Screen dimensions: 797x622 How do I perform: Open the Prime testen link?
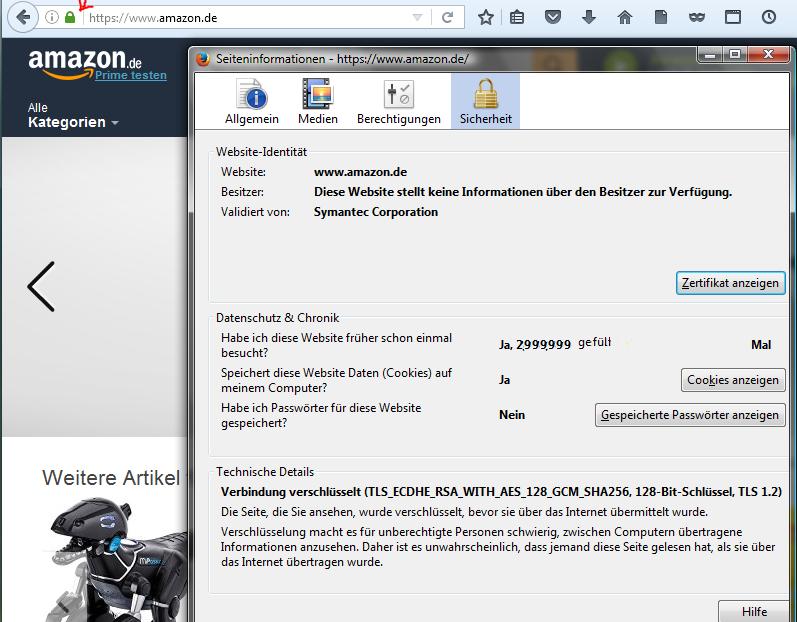tap(131, 75)
